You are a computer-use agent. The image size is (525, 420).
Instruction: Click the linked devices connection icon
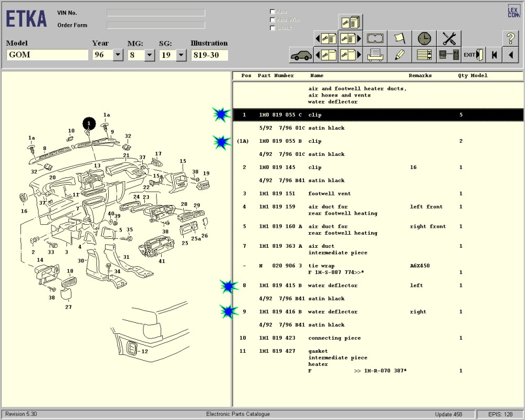449,55
